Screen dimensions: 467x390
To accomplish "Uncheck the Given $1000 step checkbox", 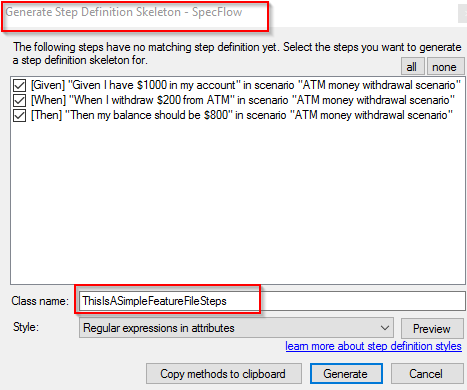I will pos(19,85).
